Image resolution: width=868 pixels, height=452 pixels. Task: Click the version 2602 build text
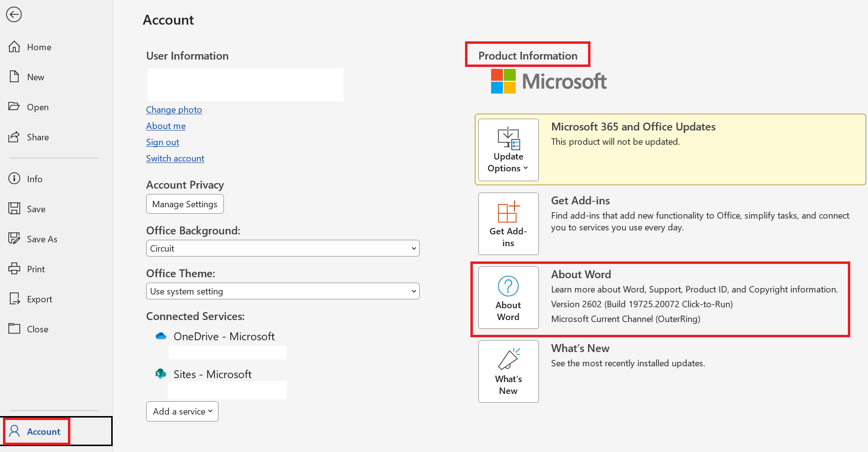click(x=642, y=304)
